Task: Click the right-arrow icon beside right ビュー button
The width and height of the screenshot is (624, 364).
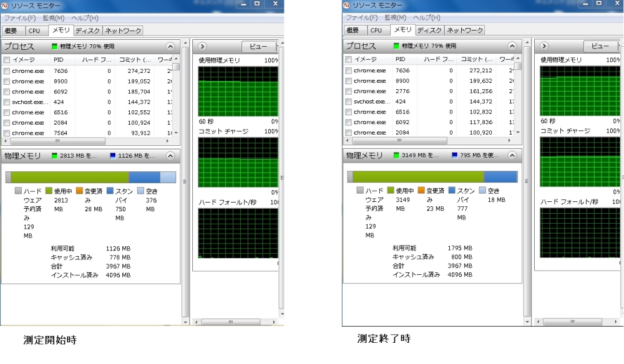Action: pos(544,46)
